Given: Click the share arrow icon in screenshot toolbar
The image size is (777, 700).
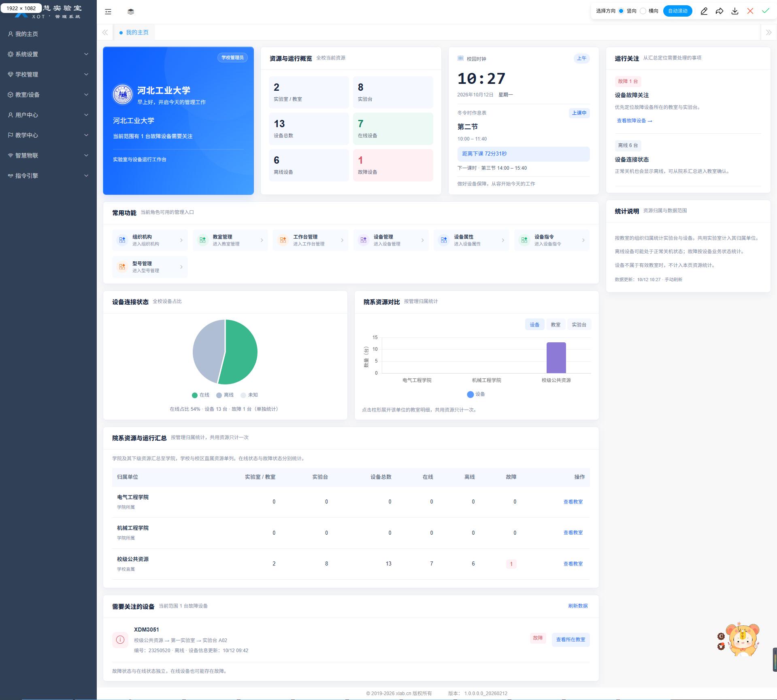Looking at the screenshot, I should point(720,11).
